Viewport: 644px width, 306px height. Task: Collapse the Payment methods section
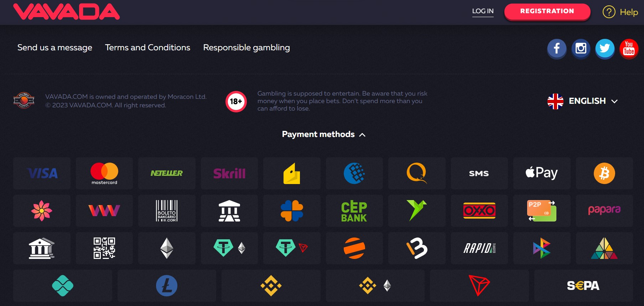pyautogui.click(x=323, y=134)
